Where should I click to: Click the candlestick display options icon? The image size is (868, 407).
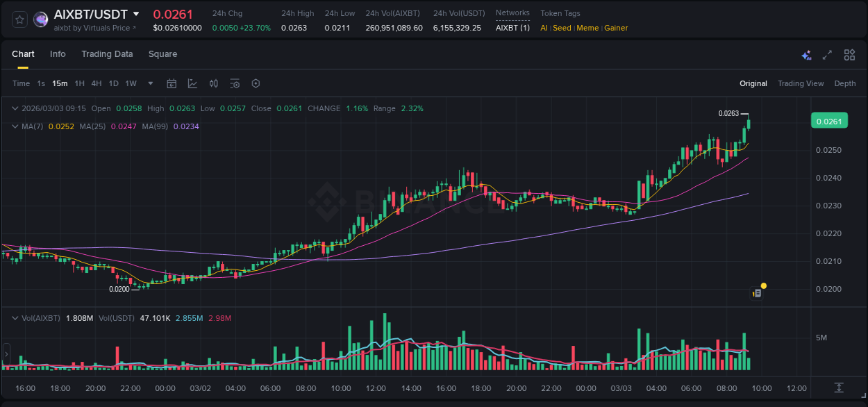(213, 83)
